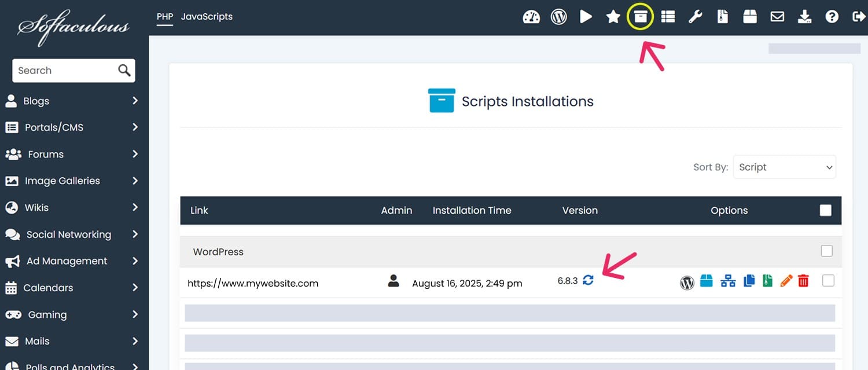
Task: Switch to the JavaScripts tab
Action: click(207, 17)
